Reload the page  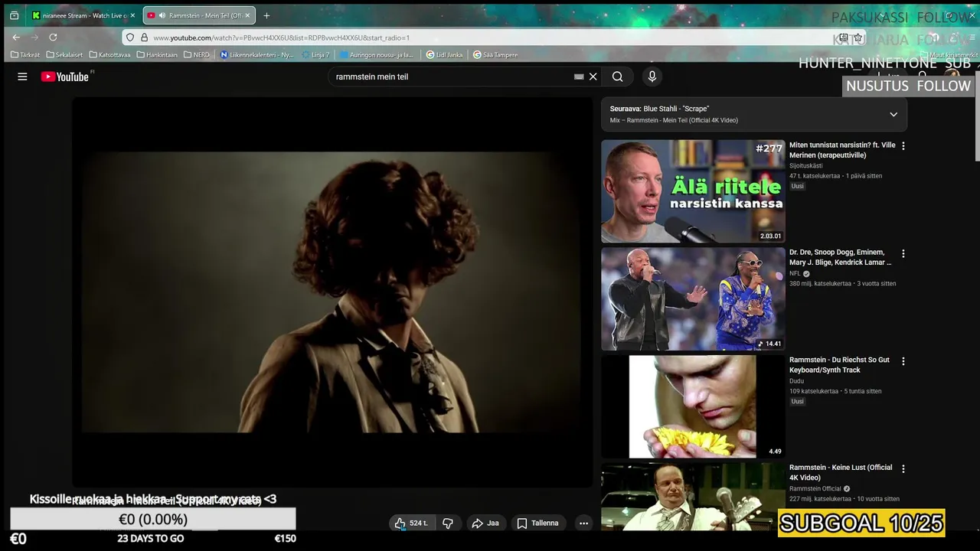click(53, 37)
